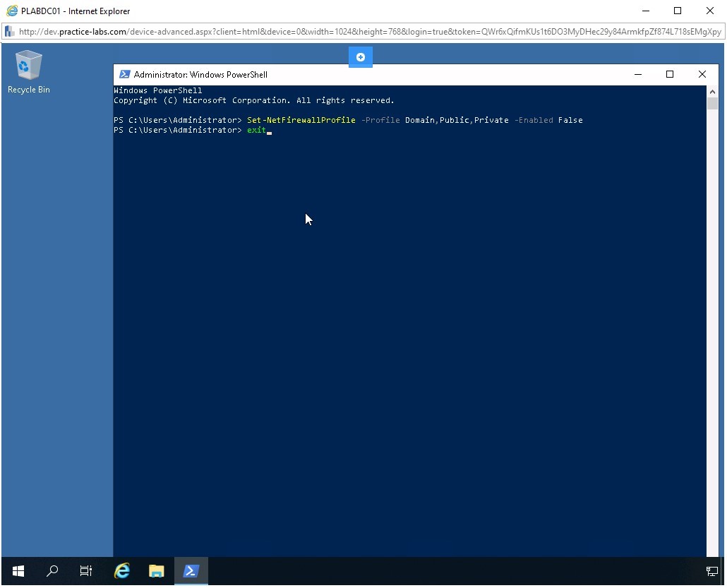Click the Internet Explorer address bar URL

(x=367, y=32)
